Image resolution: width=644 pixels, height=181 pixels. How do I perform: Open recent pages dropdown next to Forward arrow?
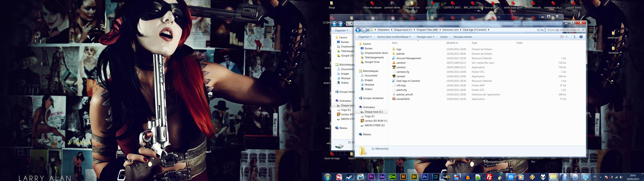click(x=368, y=30)
